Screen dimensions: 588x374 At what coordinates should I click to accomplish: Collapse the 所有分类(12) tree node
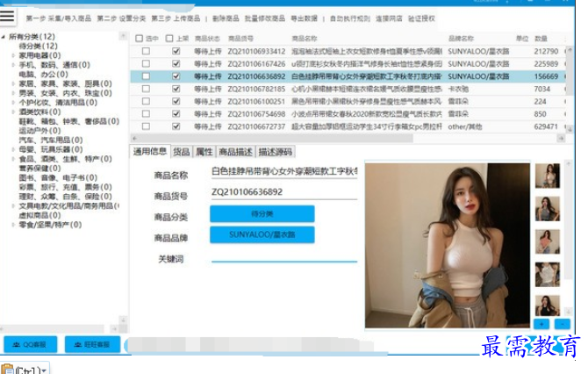pos(4,37)
